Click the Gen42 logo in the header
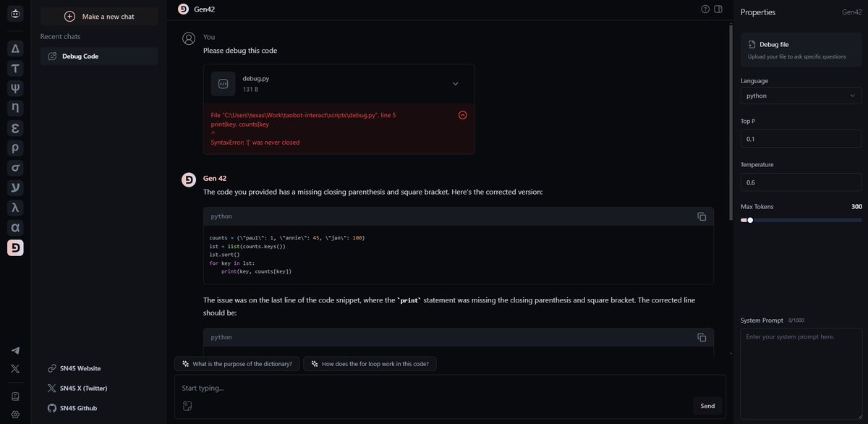Viewport: 868px width, 424px height. [183, 9]
